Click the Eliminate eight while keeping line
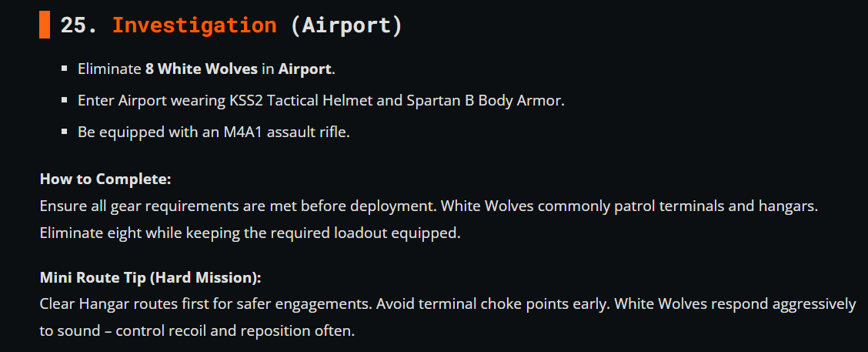 pyautogui.click(x=249, y=233)
